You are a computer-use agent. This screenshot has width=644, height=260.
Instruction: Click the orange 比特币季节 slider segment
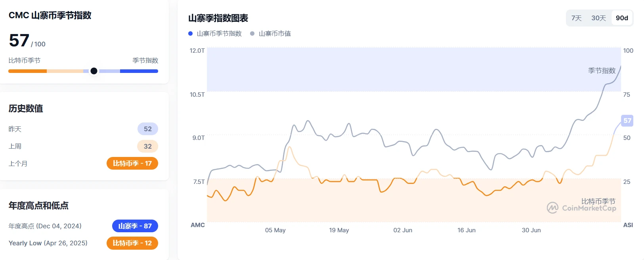28,71
